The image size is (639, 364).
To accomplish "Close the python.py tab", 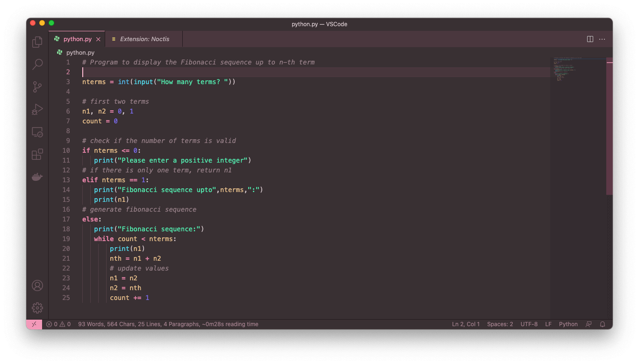I will click(x=98, y=39).
